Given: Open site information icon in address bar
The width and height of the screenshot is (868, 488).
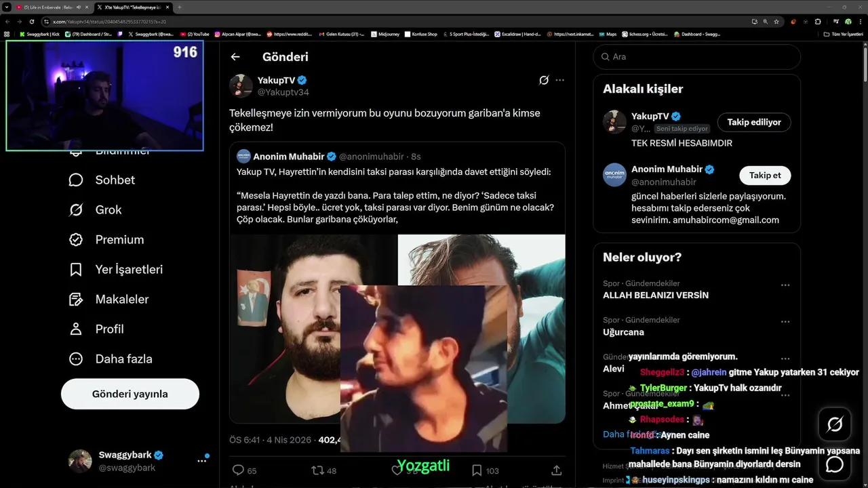Looking at the screenshot, I should 47,21.
